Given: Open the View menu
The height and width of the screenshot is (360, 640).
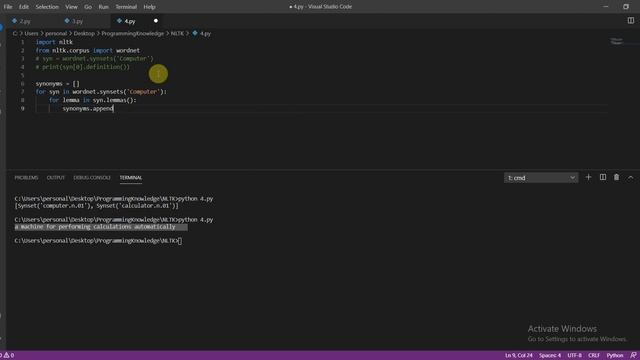Looking at the screenshot, I should coord(71,7).
